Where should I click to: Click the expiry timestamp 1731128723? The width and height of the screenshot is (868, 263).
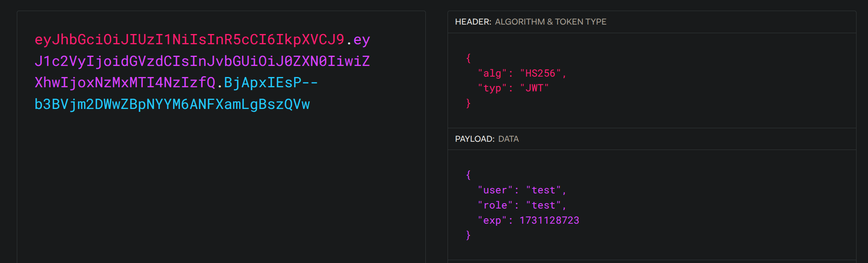point(549,220)
